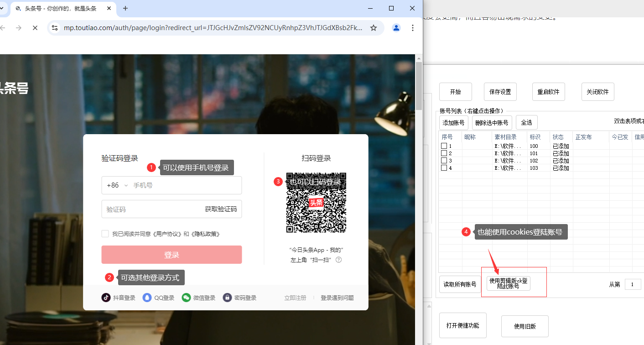Click the 删除选中账号 button
Image resolution: width=644 pixels, height=345 pixels.
click(492, 123)
